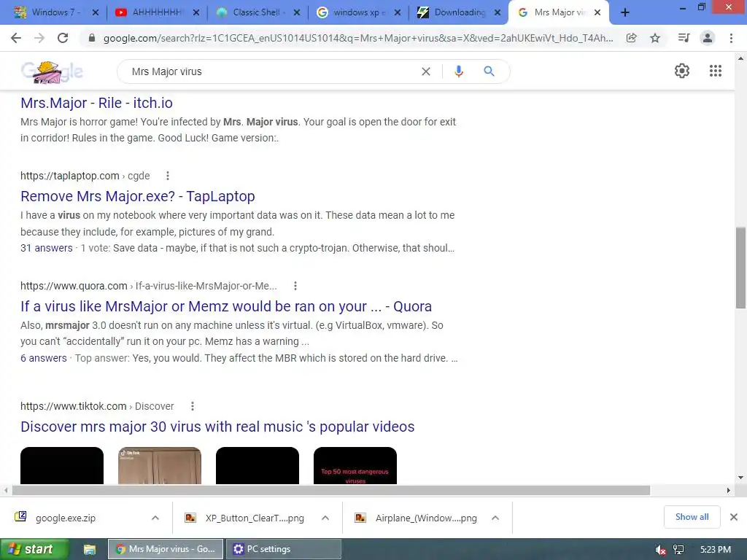This screenshot has width=747, height=560.
Task: Click the https://www.tiktok.com › Discover breadcrumb
Action: [x=97, y=406]
